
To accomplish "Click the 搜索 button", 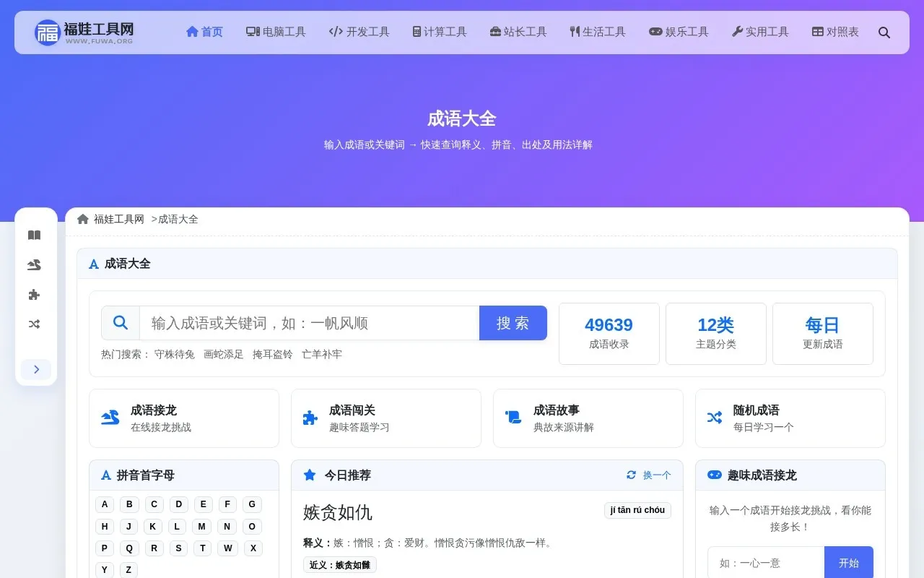I will 513,323.
